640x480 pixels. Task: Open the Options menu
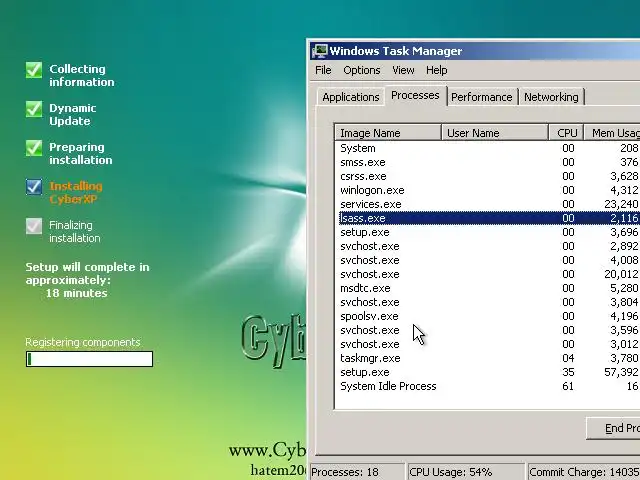(x=362, y=70)
